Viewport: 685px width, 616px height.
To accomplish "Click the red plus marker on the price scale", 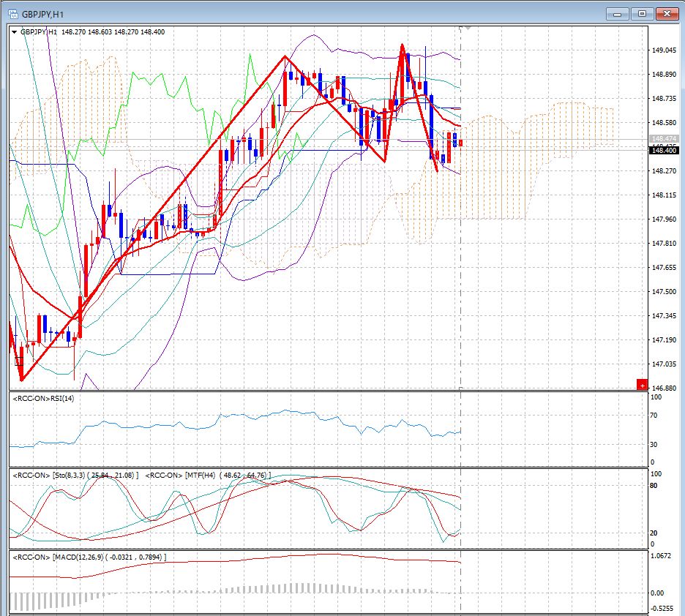I will pyautogui.click(x=642, y=383).
